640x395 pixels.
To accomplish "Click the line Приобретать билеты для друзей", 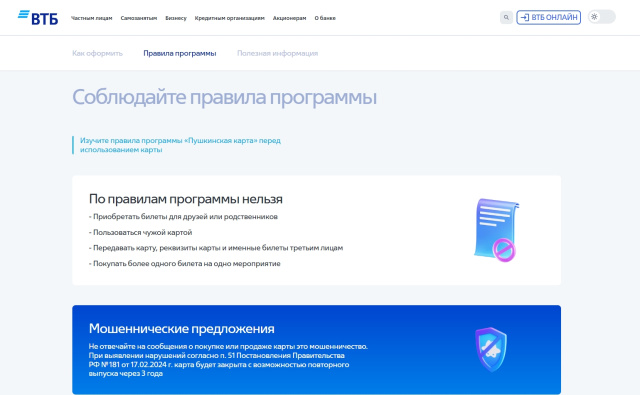I will (x=183, y=217).
